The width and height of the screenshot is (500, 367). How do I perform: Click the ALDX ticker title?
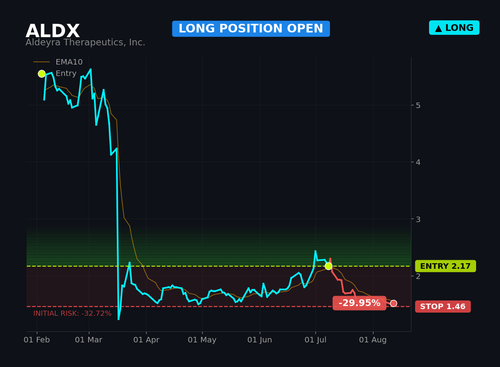53,31
